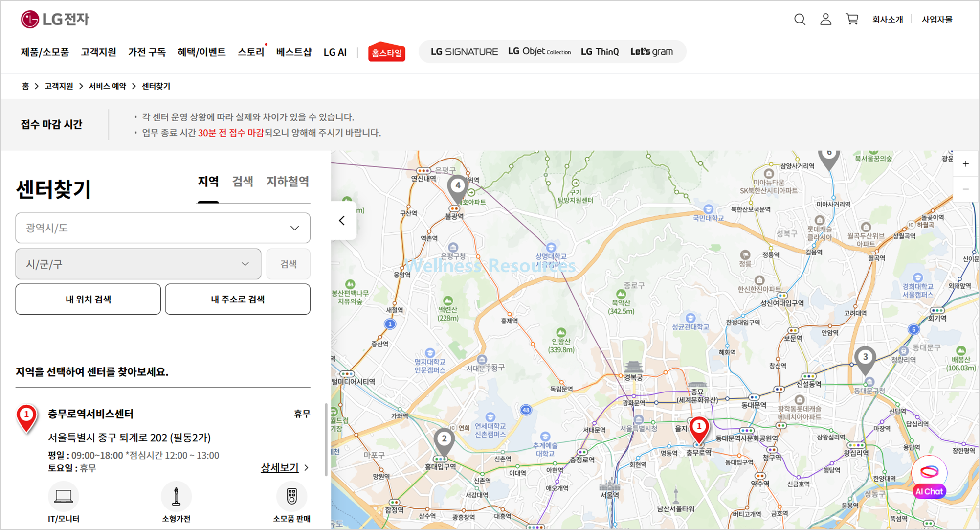
Task: Click 경복궁 landmark icon on map
Action: pos(634,366)
